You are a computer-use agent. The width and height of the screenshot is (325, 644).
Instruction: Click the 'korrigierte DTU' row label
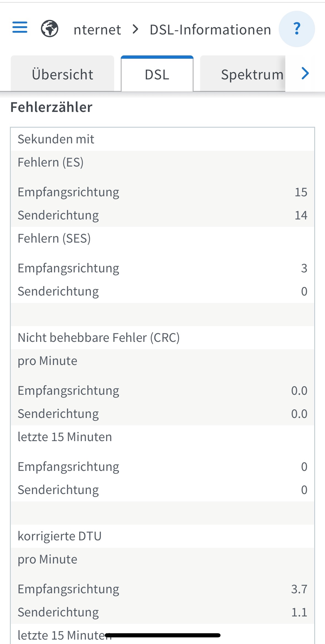(x=60, y=536)
